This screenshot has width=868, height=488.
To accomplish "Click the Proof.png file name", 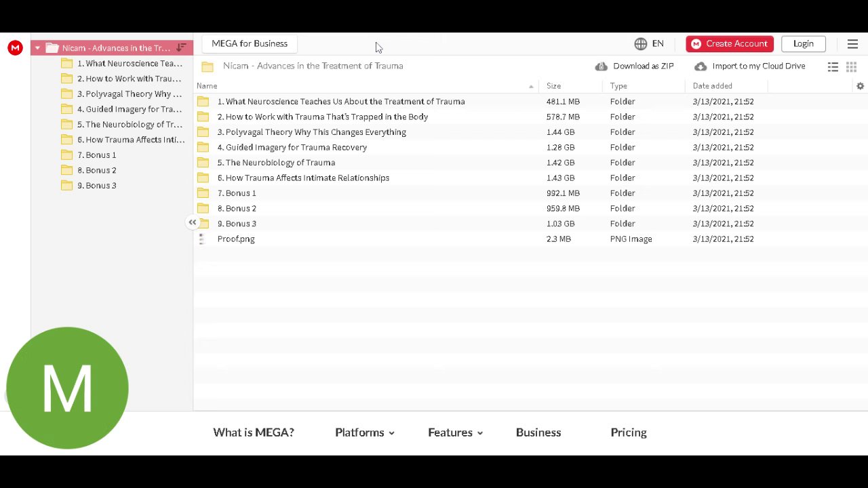I will (x=236, y=239).
